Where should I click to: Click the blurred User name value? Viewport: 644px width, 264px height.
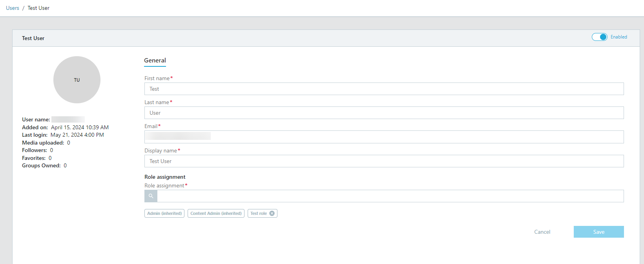(x=68, y=119)
